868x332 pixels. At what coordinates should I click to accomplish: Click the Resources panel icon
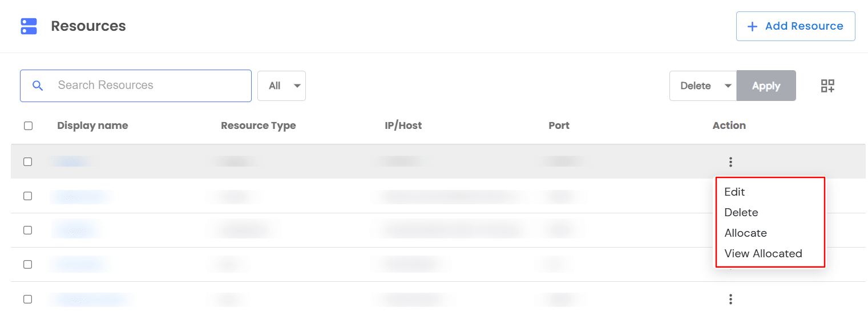(29, 26)
